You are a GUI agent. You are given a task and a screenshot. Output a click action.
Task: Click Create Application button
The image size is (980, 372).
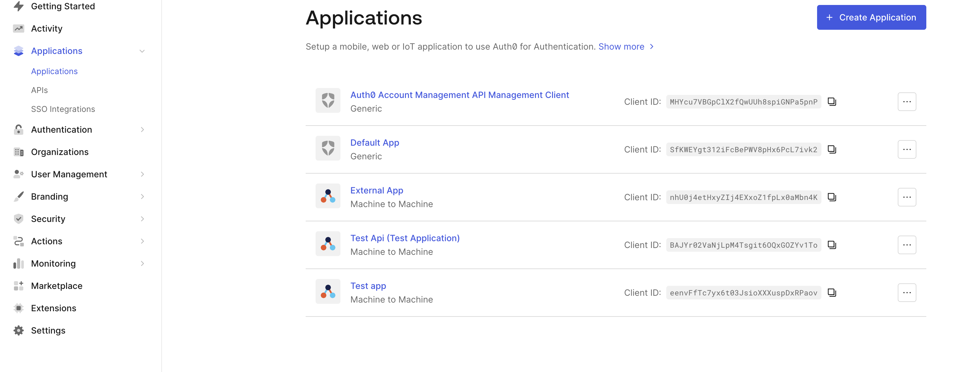point(871,17)
